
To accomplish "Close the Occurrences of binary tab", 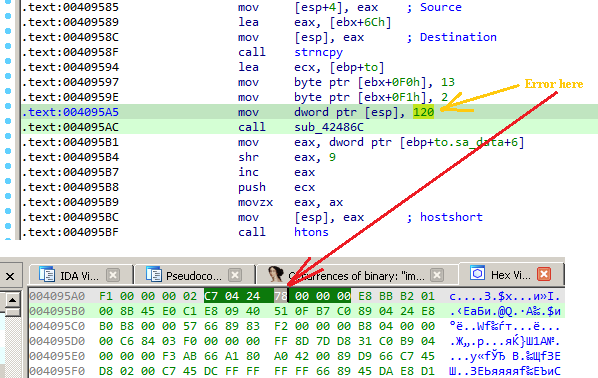I will coord(437,275).
